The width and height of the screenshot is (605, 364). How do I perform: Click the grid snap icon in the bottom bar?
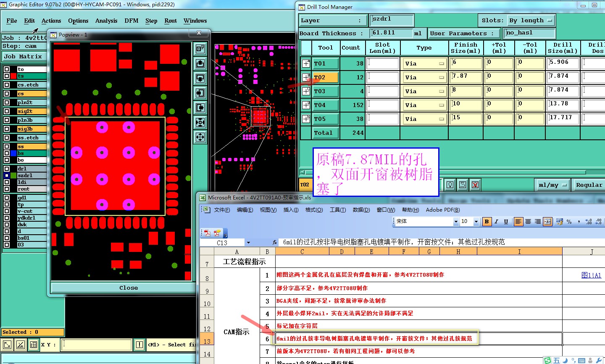(x=34, y=345)
